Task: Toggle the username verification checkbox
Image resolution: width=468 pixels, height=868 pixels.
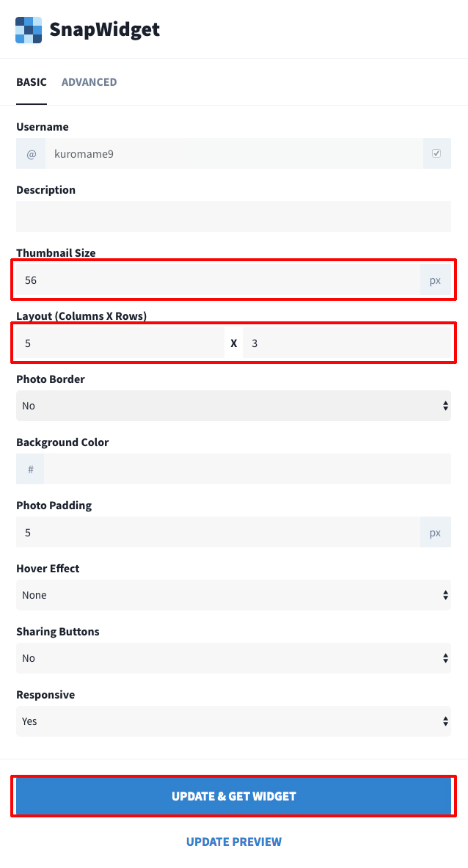Action: tap(436, 153)
